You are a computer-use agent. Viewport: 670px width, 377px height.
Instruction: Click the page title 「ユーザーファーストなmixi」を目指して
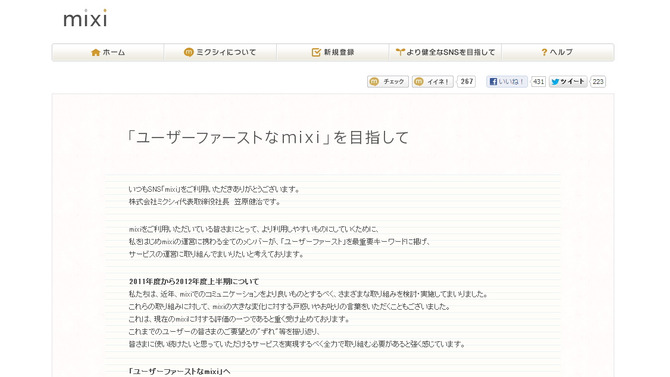point(268,137)
